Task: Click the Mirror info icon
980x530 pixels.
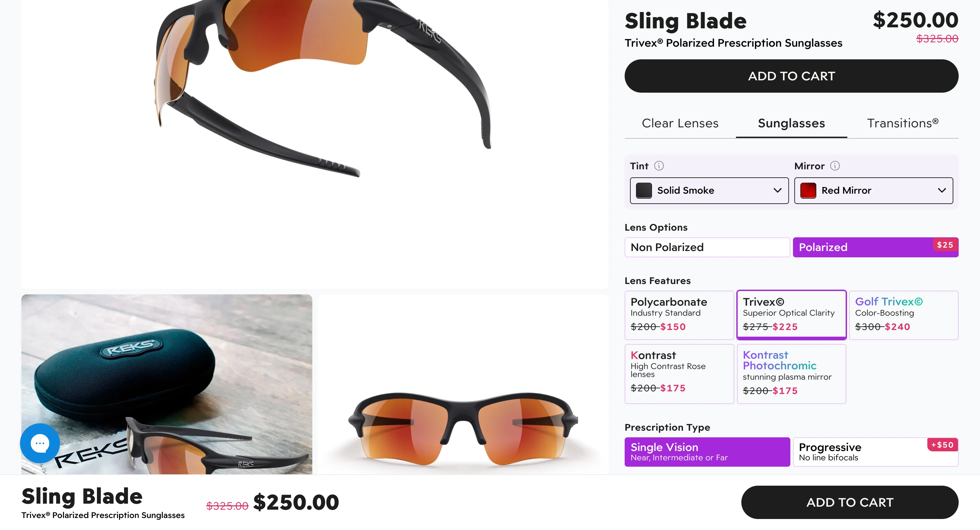Action: (835, 166)
